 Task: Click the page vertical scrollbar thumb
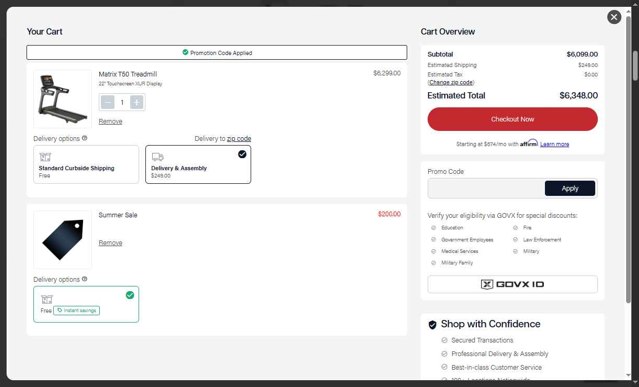click(635, 66)
